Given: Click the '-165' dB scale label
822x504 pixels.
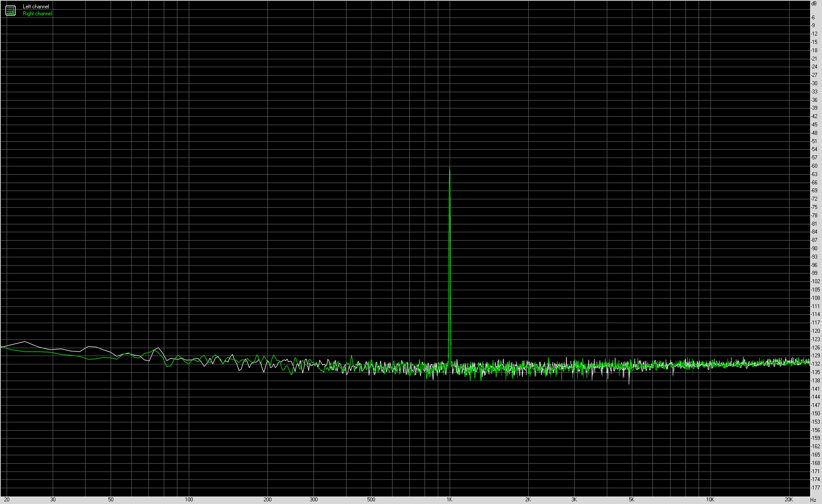Looking at the screenshot, I should point(815,455).
